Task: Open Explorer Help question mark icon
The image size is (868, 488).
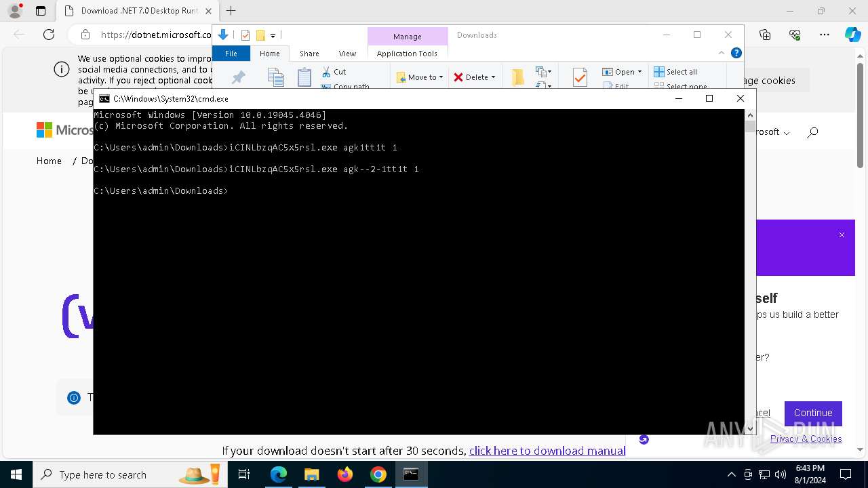Action: tap(736, 53)
